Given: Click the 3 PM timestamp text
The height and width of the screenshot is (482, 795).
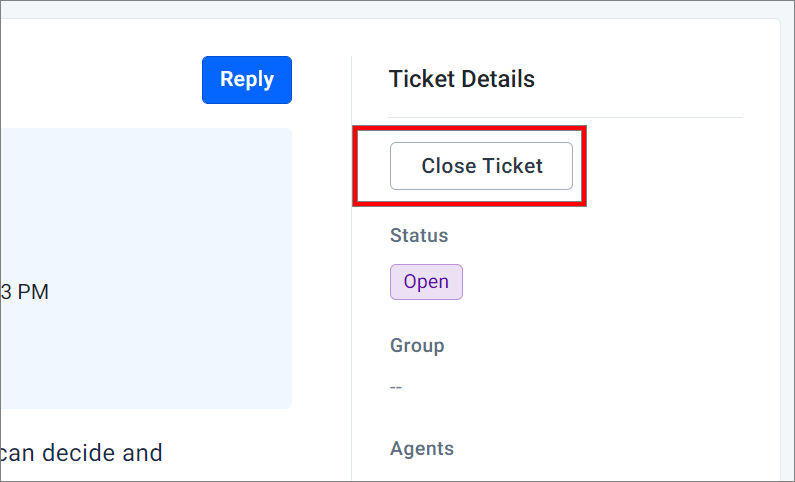Looking at the screenshot, I should (25, 292).
